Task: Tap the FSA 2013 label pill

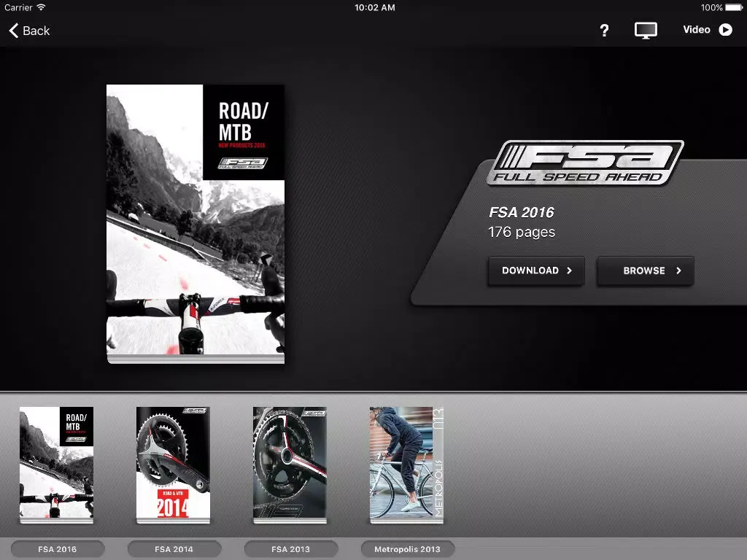Action: tap(290, 549)
